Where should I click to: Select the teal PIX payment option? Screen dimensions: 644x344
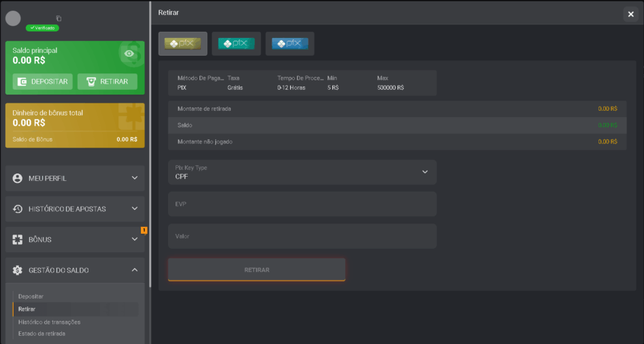pyautogui.click(x=236, y=44)
